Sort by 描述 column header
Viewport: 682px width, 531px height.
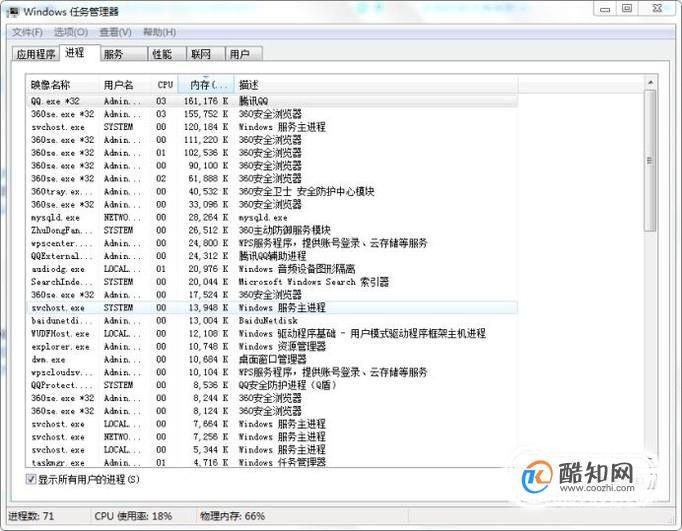(x=376, y=85)
